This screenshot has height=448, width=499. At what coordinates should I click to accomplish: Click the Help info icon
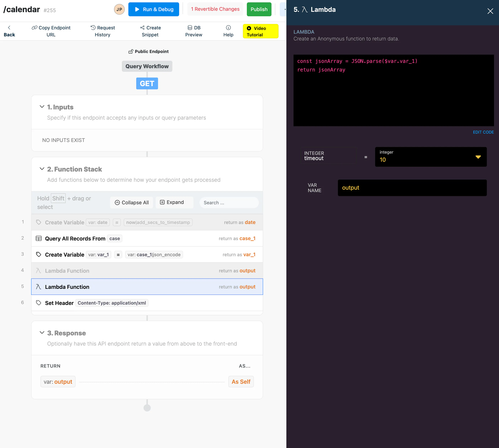(x=228, y=28)
